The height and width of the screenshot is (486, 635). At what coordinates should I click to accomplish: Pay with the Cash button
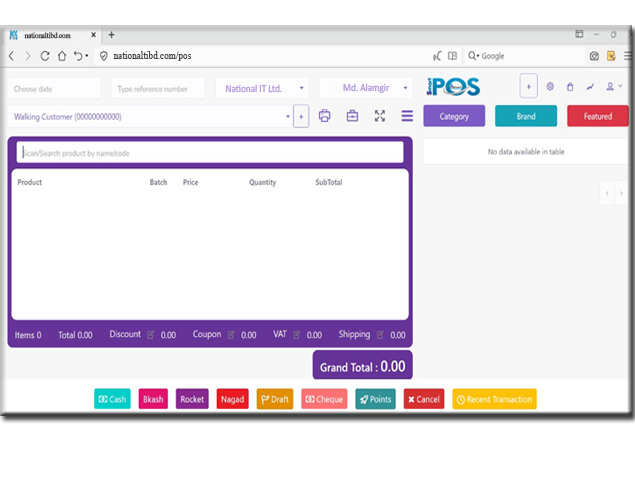click(x=112, y=399)
